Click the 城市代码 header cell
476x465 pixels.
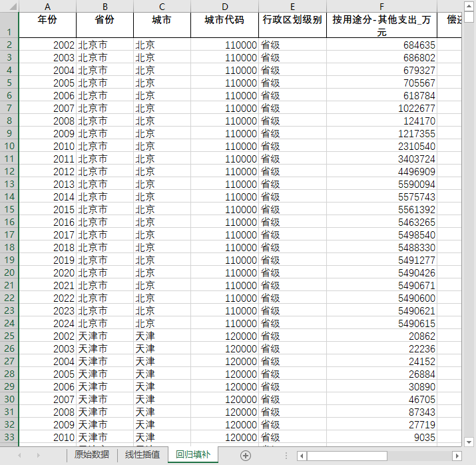(x=224, y=25)
